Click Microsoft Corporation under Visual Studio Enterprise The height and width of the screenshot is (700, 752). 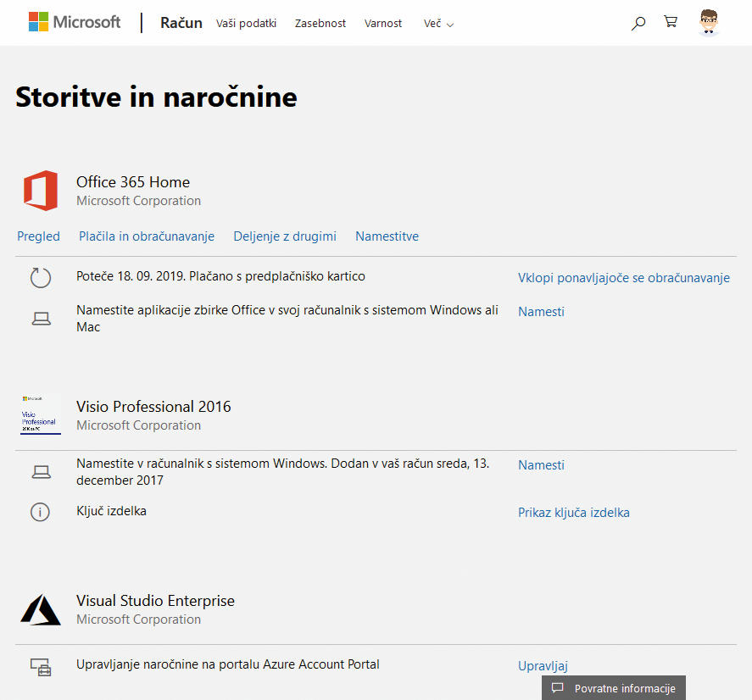coord(138,619)
